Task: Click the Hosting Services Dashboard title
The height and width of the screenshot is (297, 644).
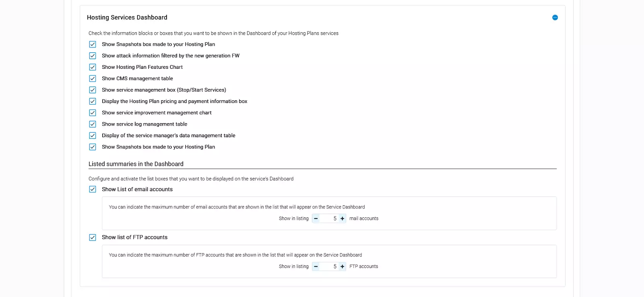Action: coord(127,18)
